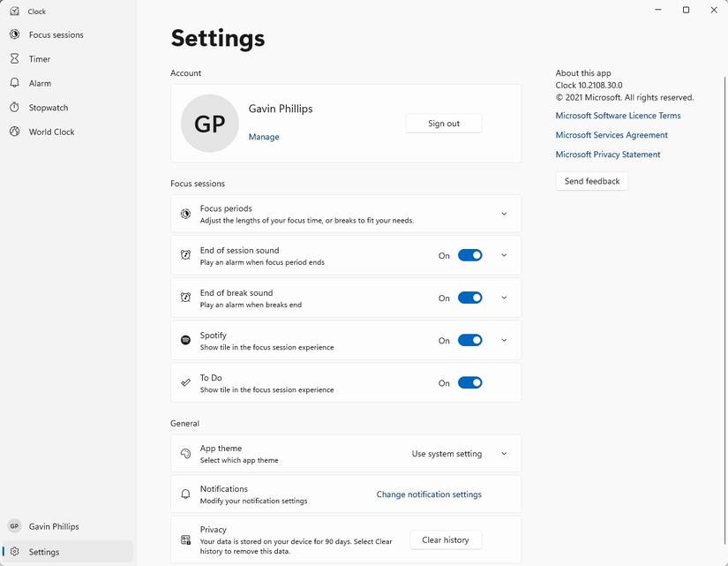Image resolution: width=728 pixels, height=566 pixels.
Task: Click the Spotify logo icon
Action: pyautogui.click(x=185, y=340)
